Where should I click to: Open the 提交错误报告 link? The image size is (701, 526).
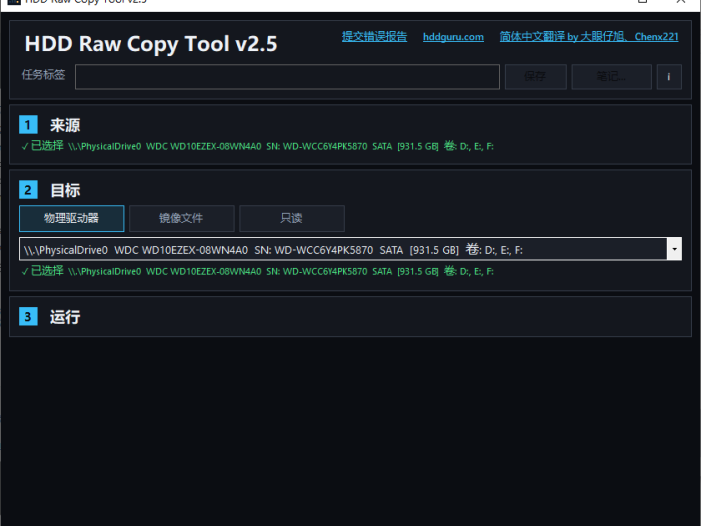click(374, 37)
